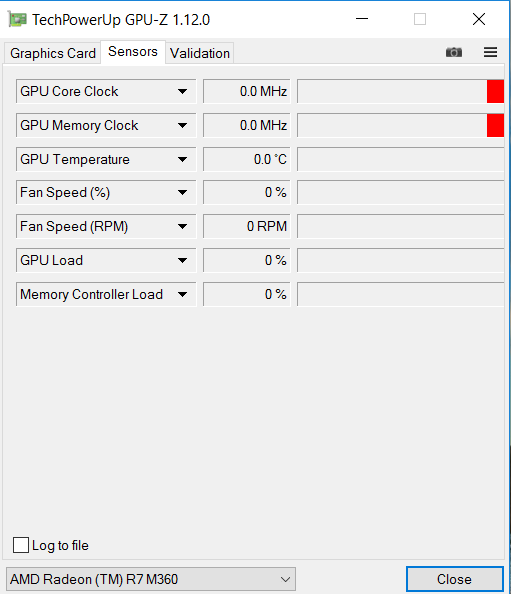The width and height of the screenshot is (511, 594).
Task: Expand the GPU Memory Clock dropdown arrow
Action: [182, 125]
